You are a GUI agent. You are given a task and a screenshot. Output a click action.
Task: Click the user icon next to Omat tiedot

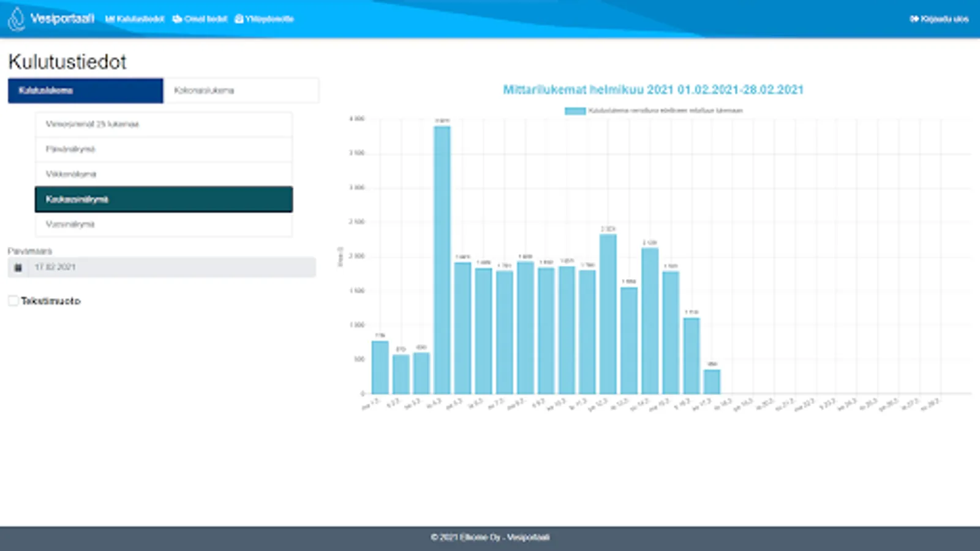176,19
